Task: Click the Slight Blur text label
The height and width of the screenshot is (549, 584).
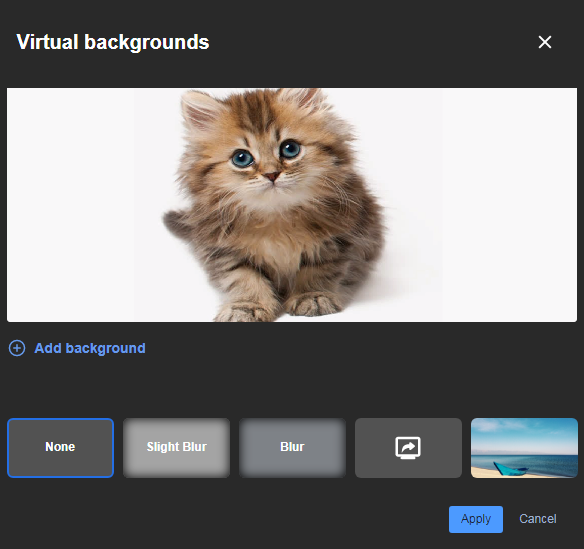Action: point(177,447)
